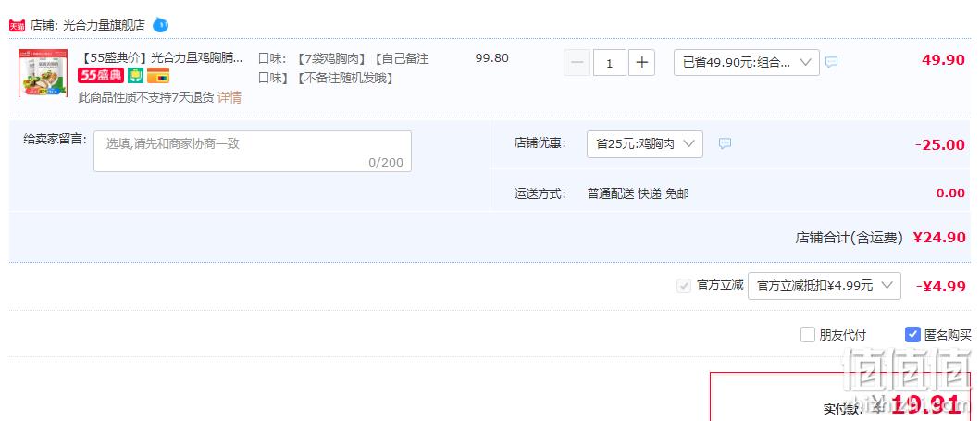Click the 55盛典 promotion badge
This screenshot has height=421, width=980.
[x=101, y=76]
